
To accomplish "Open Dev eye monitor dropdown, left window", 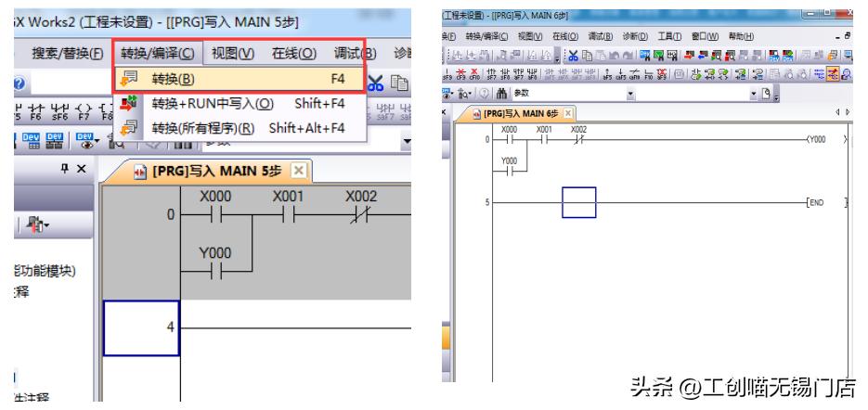I will (87, 141).
